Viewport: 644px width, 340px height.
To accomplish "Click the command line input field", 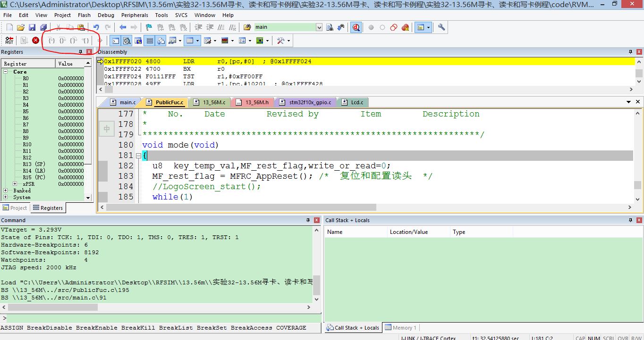I will (161, 318).
